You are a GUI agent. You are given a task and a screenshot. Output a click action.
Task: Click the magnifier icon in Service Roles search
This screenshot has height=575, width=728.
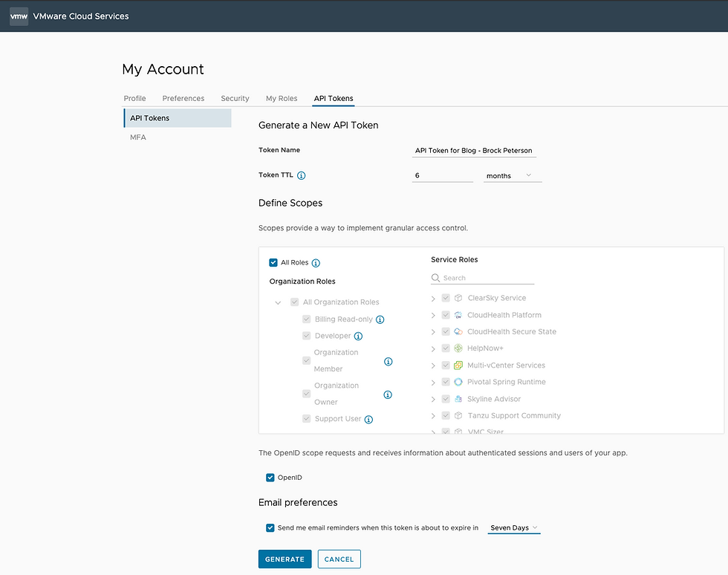click(x=435, y=278)
